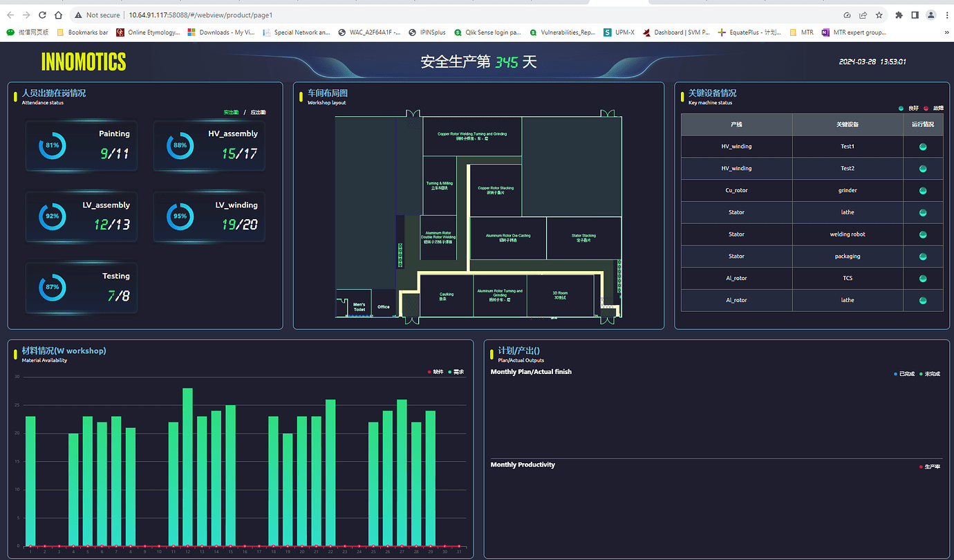The height and width of the screenshot is (560, 954).
Task: Select the Painting attendance card
Action: click(x=81, y=145)
